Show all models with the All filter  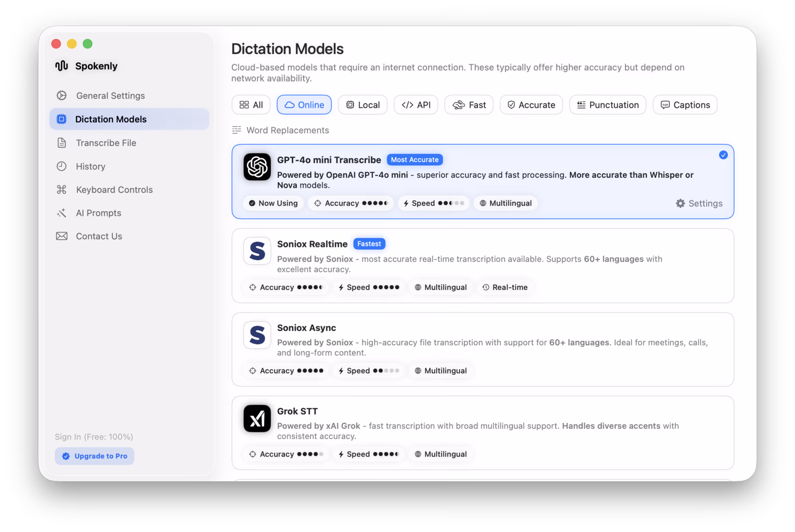pos(251,105)
